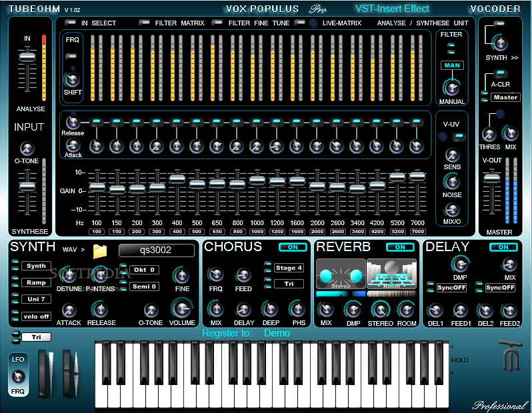Click the chorus DEEP knob
This screenshot has height=413, width=532.
pos(270,309)
